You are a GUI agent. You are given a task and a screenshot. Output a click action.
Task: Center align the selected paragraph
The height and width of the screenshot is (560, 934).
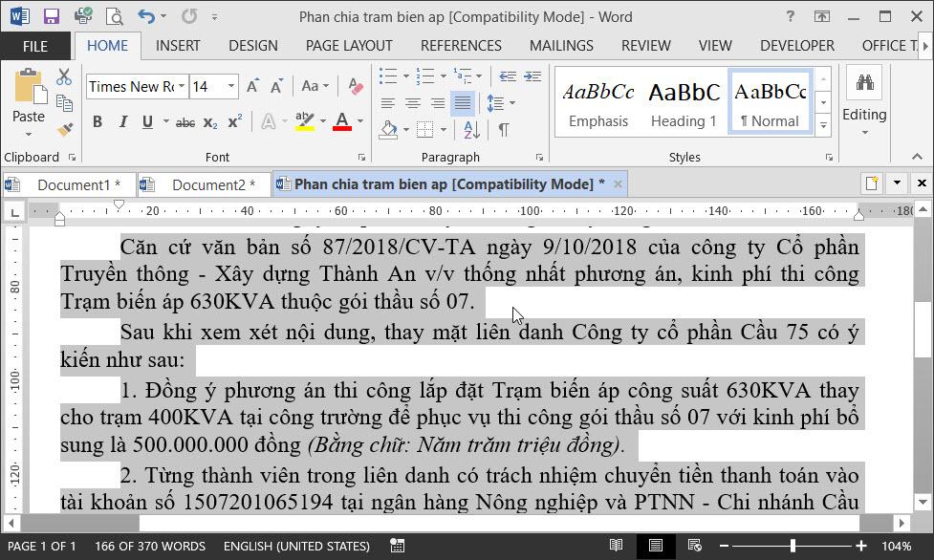pyautogui.click(x=411, y=104)
